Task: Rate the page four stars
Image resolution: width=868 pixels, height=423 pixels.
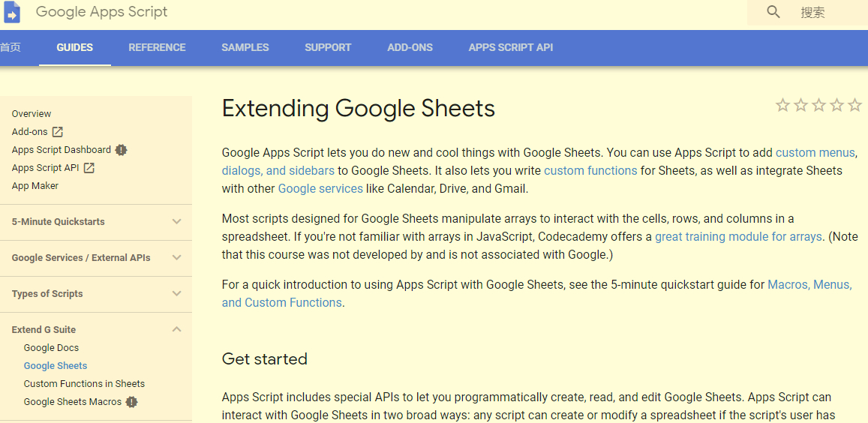Action: tap(837, 105)
